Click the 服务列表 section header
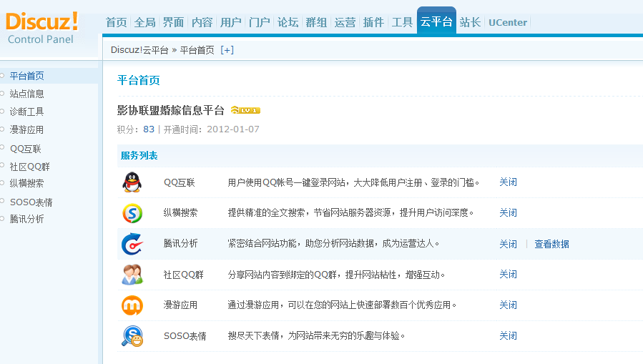The image size is (643, 364). click(139, 155)
